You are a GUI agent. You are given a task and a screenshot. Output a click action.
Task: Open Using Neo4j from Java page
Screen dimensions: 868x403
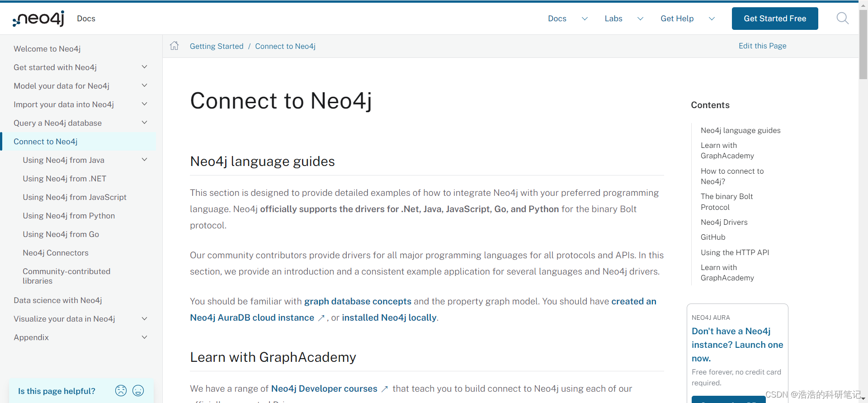click(x=63, y=160)
